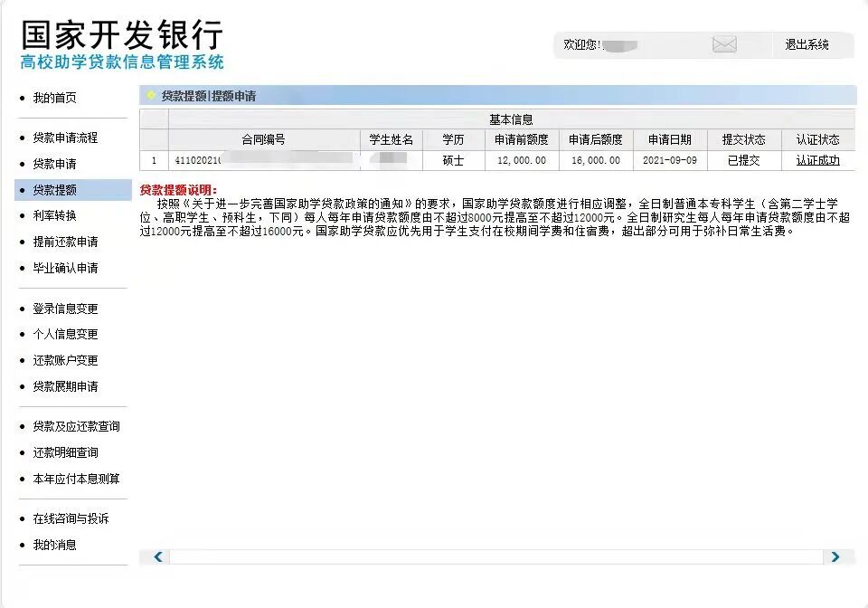Viewport: 868px width, 608px height.
Task: Open 我的消息 in the sidebar
Action: pyautogui.click(x=54, y=545)
